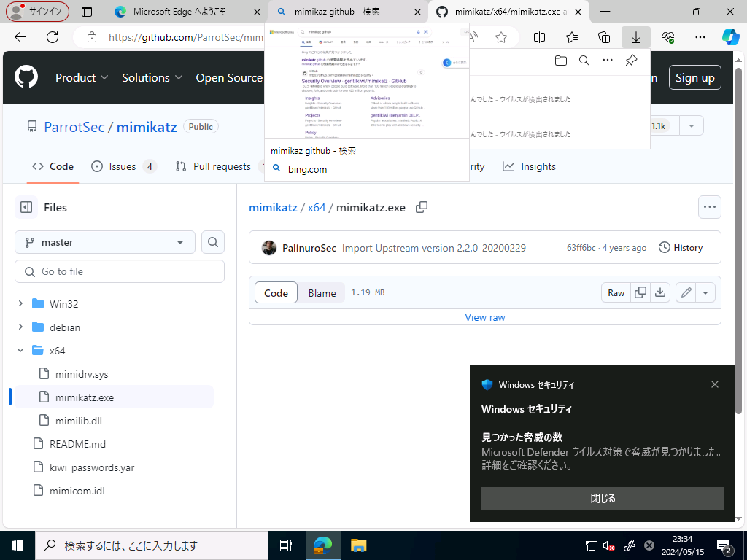Collapse the Files tree panel icon
The image size is (747, 560).
(26, 207)
